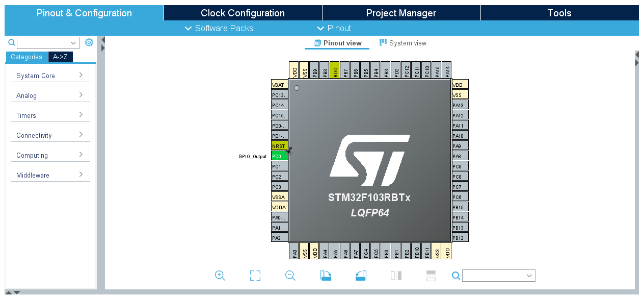Open the pin search dropdown at bottom right
Image resolution: width=644 pixels, height=296 pixels.
499,276
